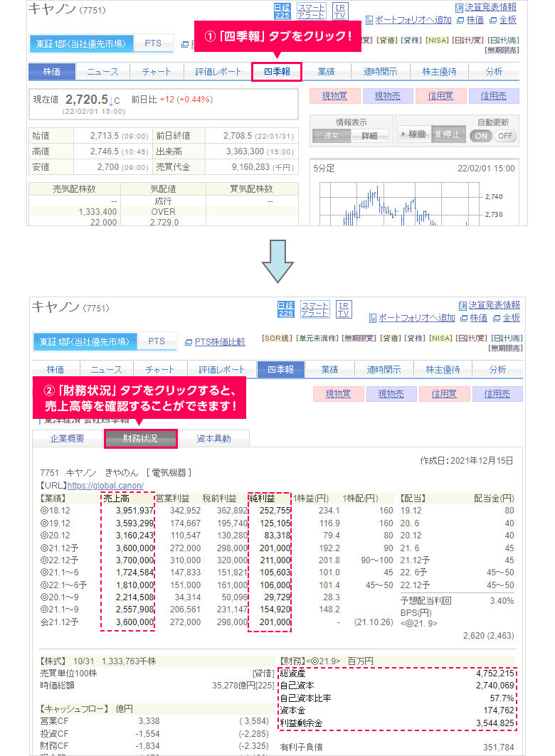
Task: Pause auto-refresh with the 停止 button
Action: (x=448, y=134)
